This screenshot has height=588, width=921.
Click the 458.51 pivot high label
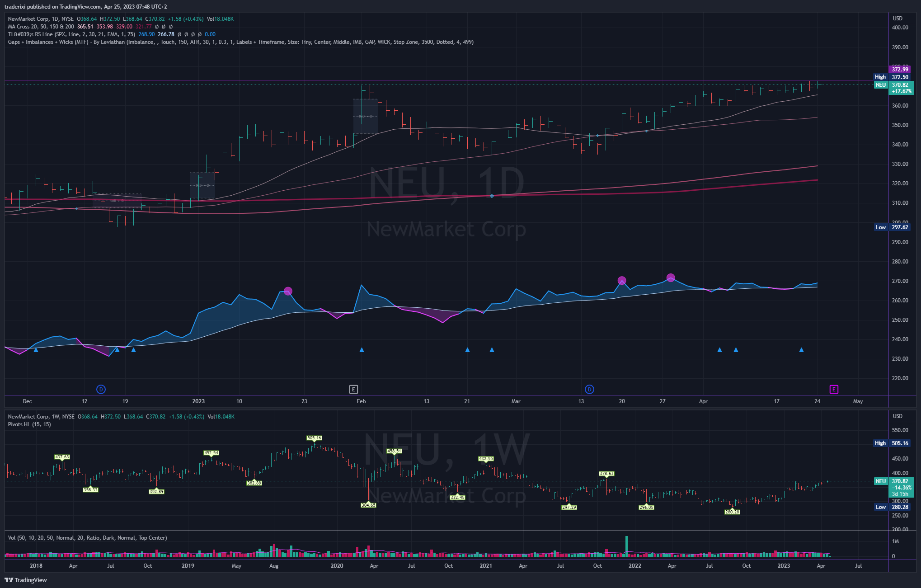coord(394,451)
